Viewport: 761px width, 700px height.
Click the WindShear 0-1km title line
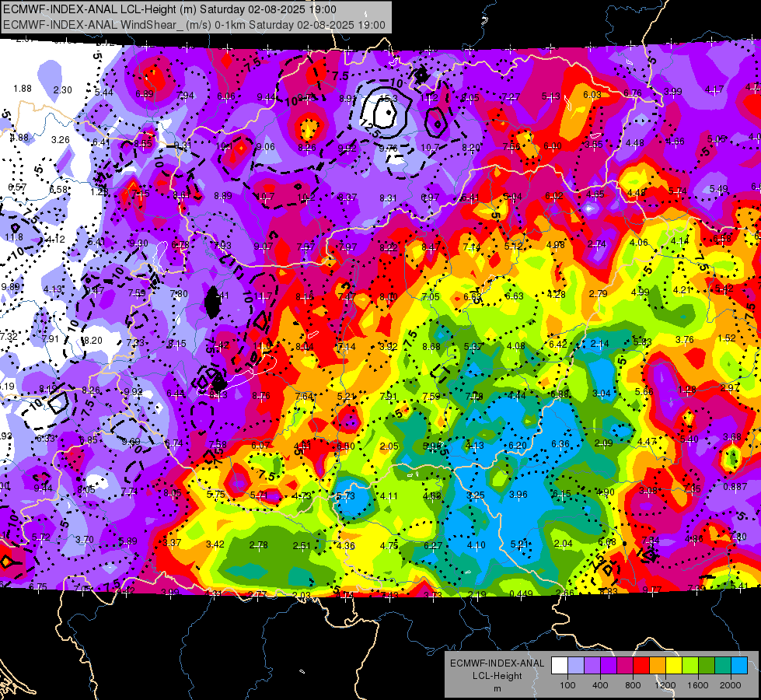tap(194, 25)
